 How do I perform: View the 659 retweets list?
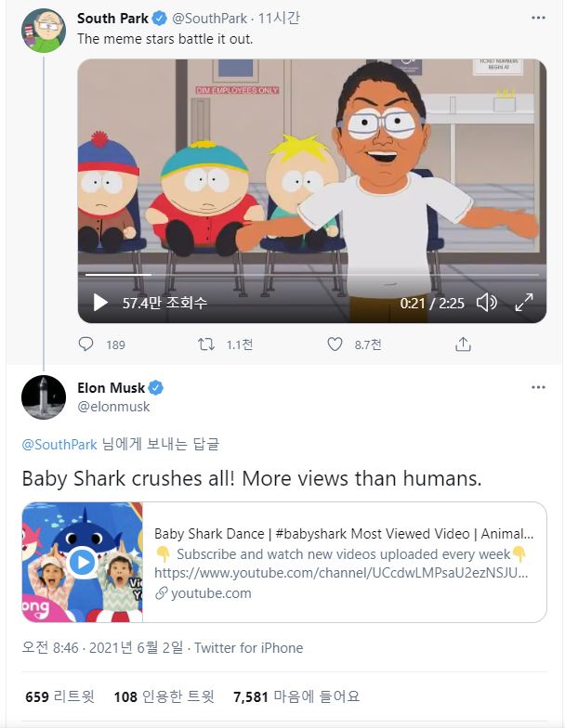51,696
